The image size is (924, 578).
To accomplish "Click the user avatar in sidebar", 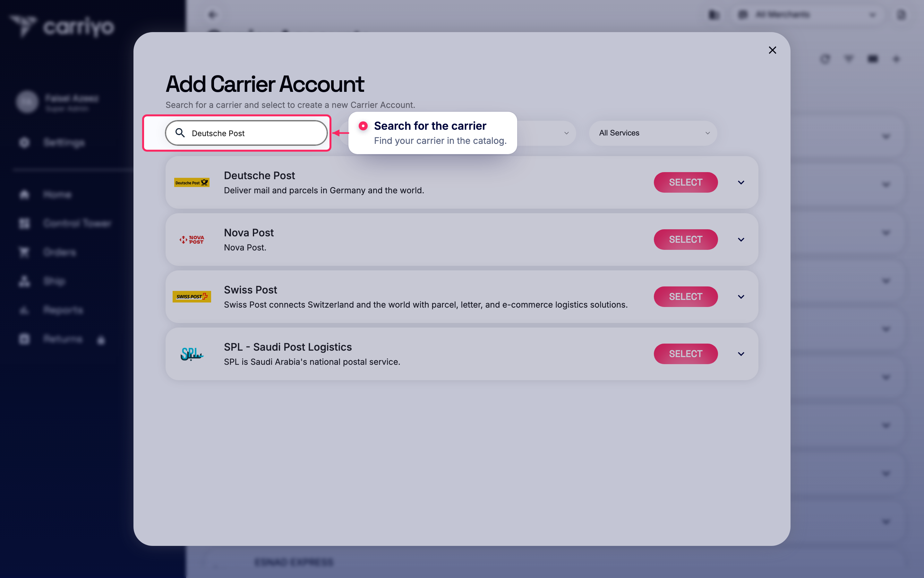I will (x=27, y=102).
